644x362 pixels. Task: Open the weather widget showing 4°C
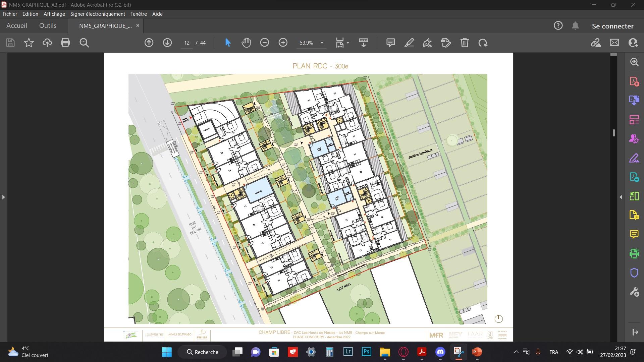[x=29, y=352]
